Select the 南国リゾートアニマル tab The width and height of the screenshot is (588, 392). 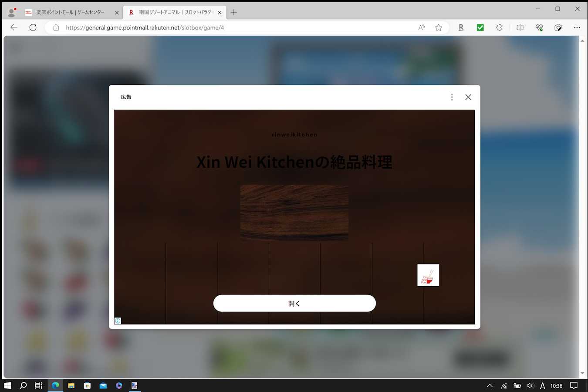tap(175, 12)
